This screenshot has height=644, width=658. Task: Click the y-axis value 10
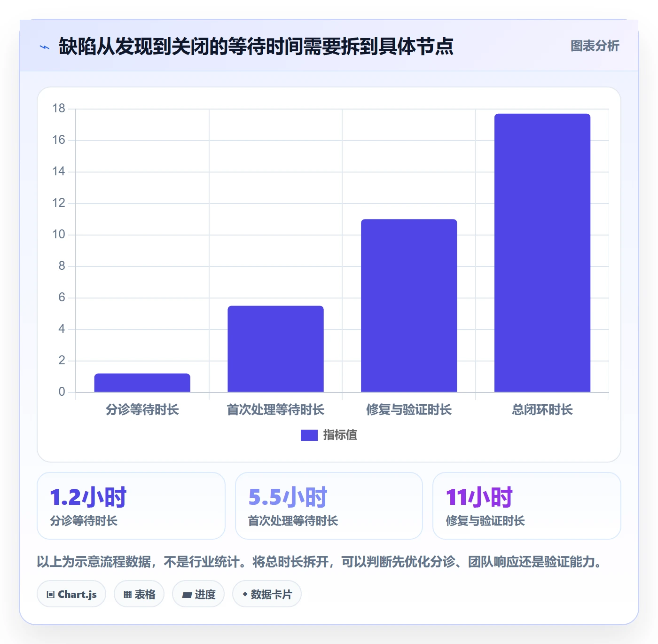tap(59, 235)
